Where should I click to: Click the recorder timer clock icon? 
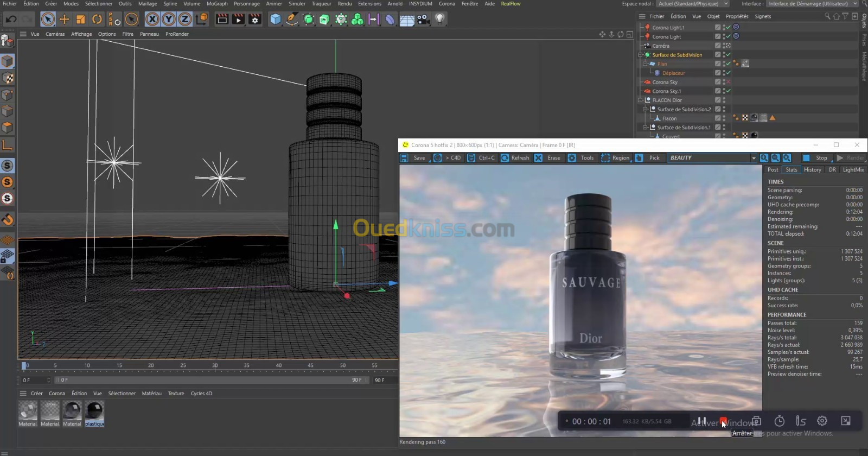point(779,421)
